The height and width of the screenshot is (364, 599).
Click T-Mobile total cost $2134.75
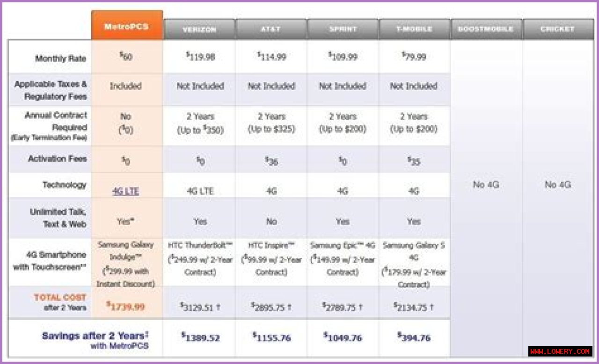pyautogui.click(x=414, y=306)
